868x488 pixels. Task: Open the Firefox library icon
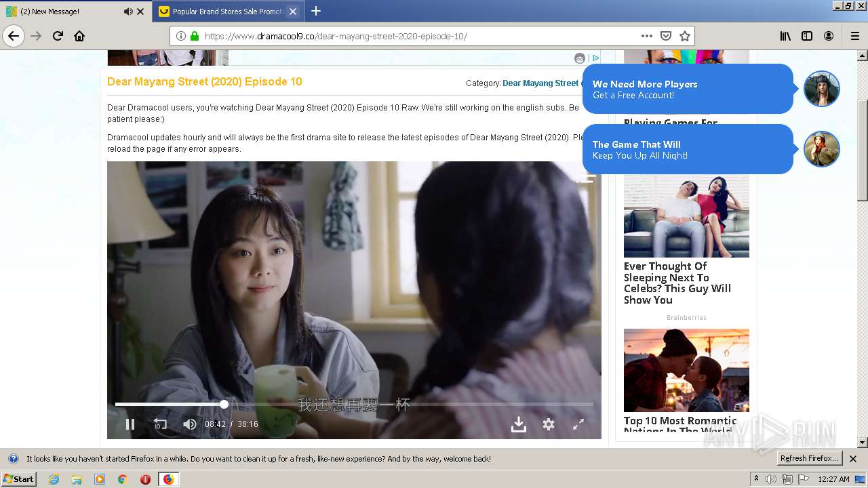point(785,36)
